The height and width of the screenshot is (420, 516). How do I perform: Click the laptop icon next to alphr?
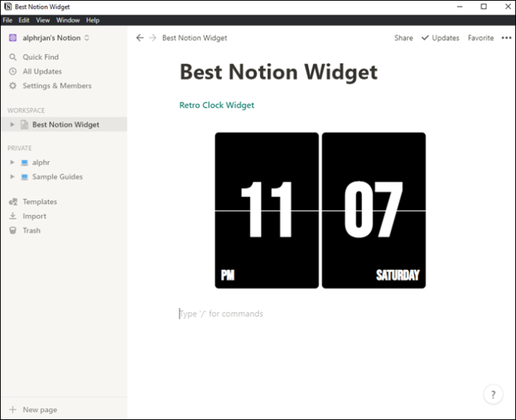[x=25, y=162]
